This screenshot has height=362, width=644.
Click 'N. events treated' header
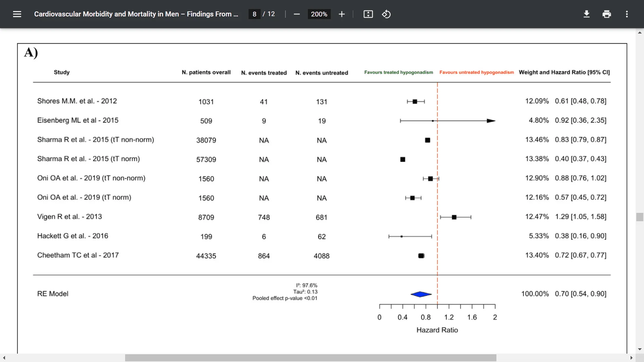[x=264, y=73]
